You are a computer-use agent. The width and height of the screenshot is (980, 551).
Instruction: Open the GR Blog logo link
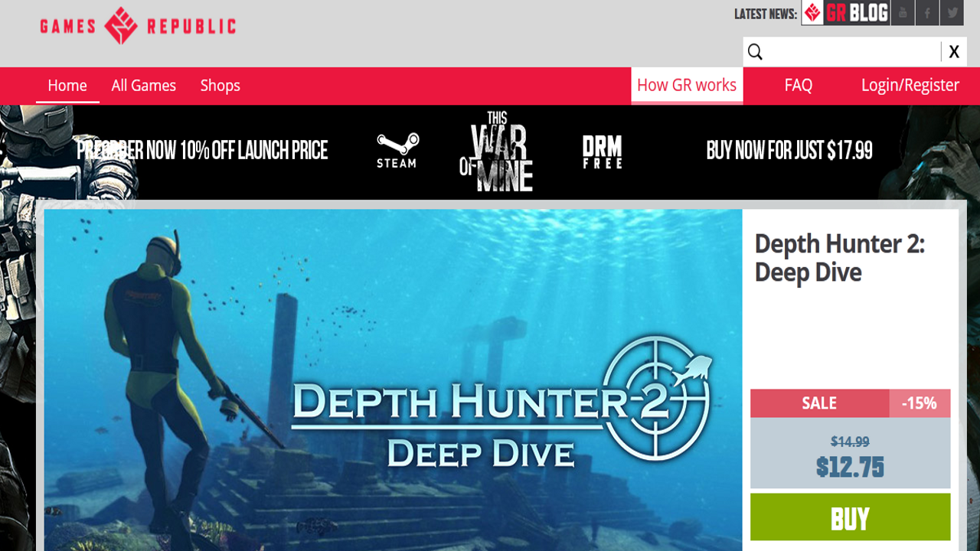[845, 13]
